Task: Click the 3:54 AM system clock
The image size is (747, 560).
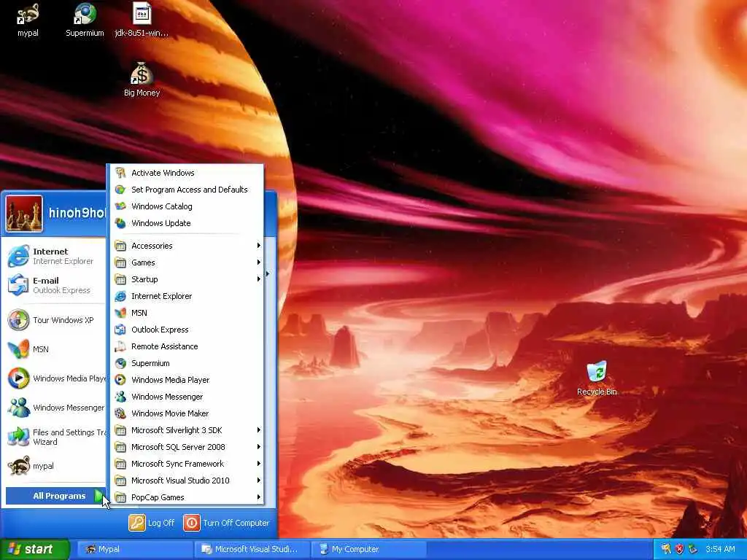Action: click(720, 549)
